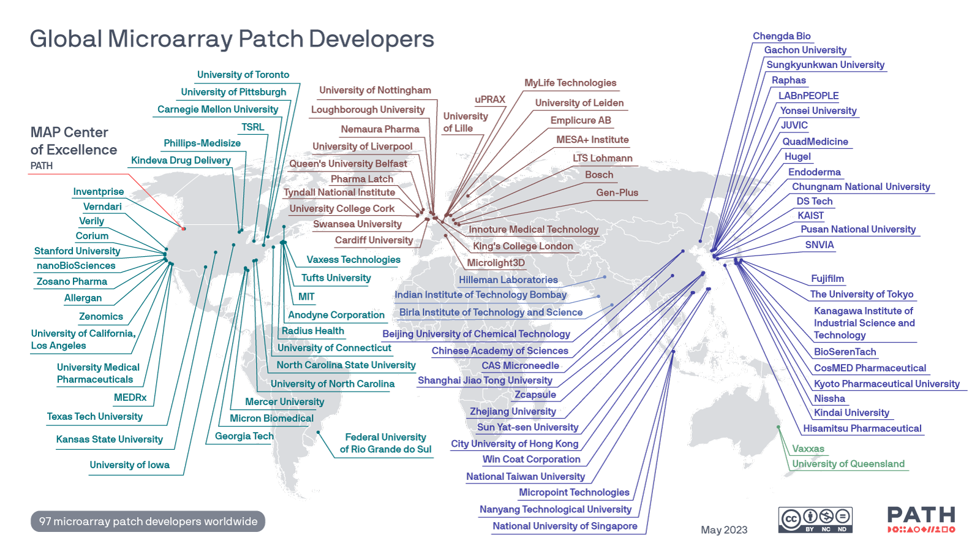Image resolution: width=980 pixels, height=554 pixels.
Task: Click 'Hilleman Laboratories' label
Action: (508, 280)
